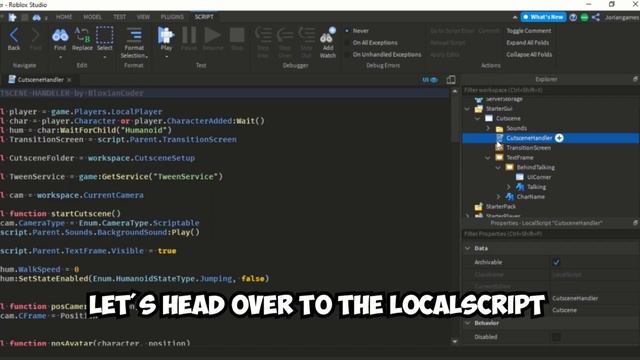Viewport: 640px width, 360px height.
Task: Click the Select tool icon
Action: coord(104,35)
